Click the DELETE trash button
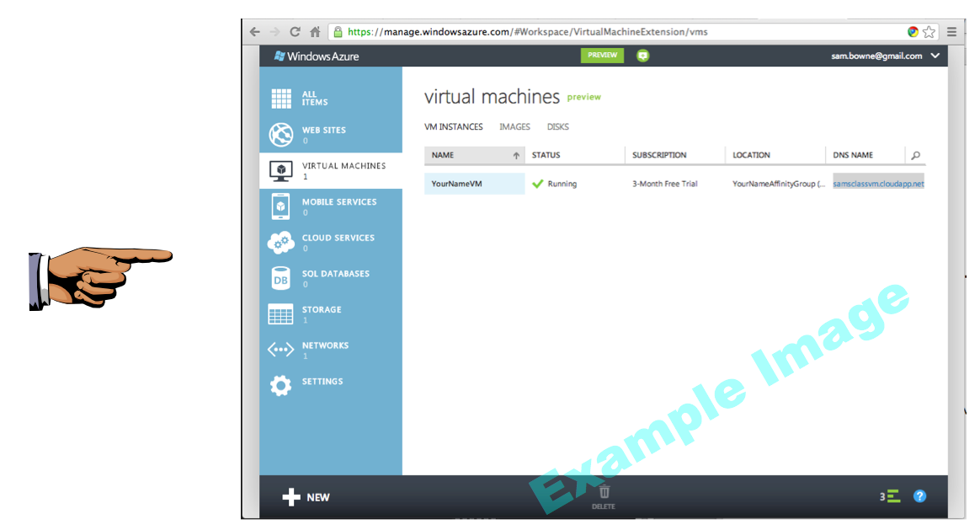Viewport: 980px width, 530px height. [603, 497]
